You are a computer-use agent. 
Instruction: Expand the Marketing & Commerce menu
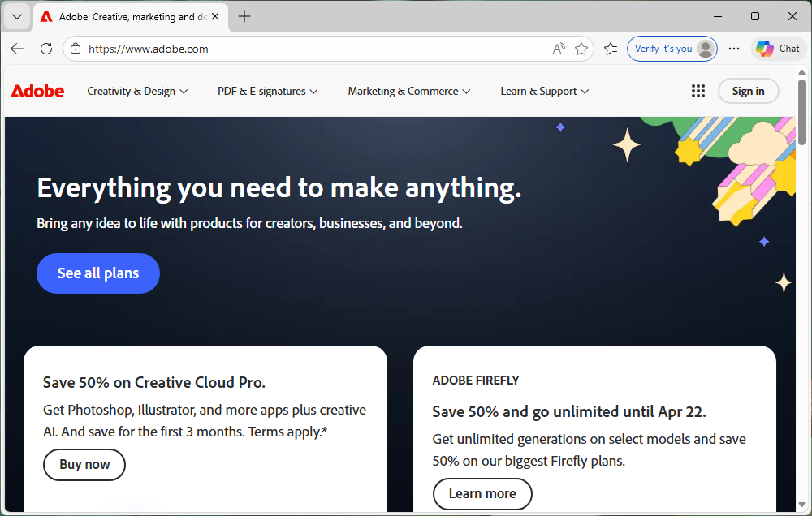pyautogui.click(x=408, y=91)
